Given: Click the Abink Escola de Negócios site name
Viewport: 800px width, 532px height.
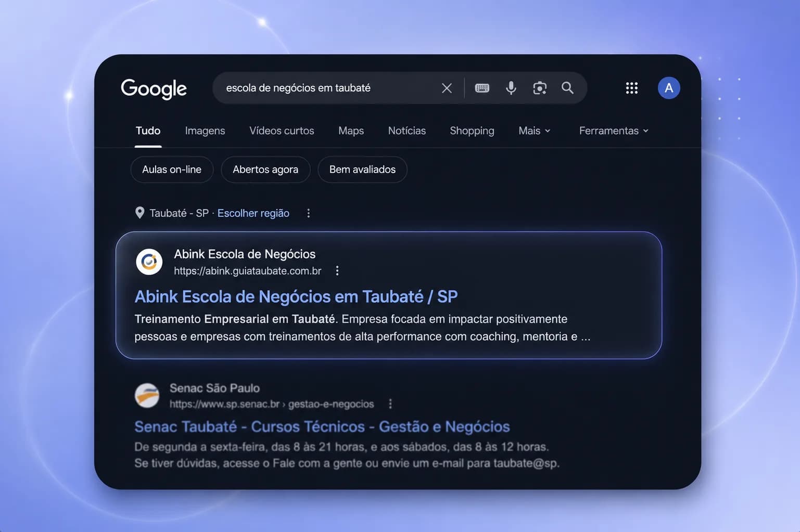Looking at the screenshot, I should [245, 254].
